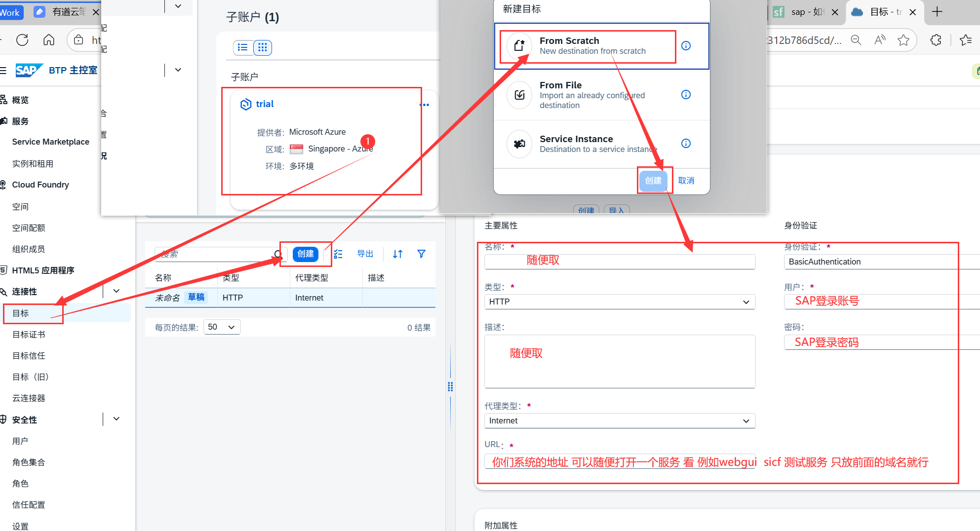Open 角色集合 navigation item
This screenshot has width=980, height=531.
click(x=29, y=462)
